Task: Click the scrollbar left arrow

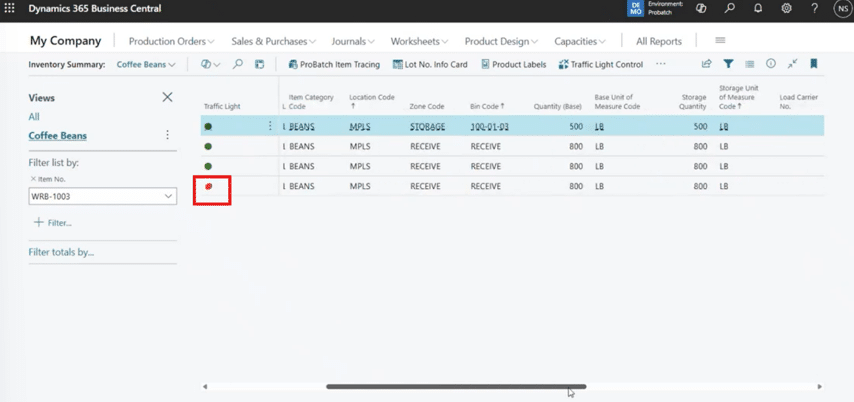Action: 205,387
